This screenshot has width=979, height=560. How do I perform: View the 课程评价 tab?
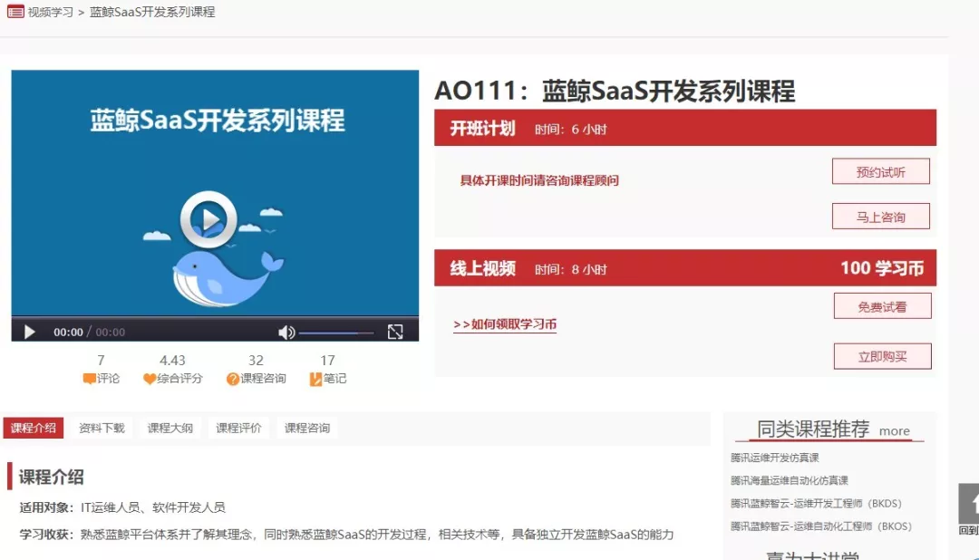[x=237, y=427]
